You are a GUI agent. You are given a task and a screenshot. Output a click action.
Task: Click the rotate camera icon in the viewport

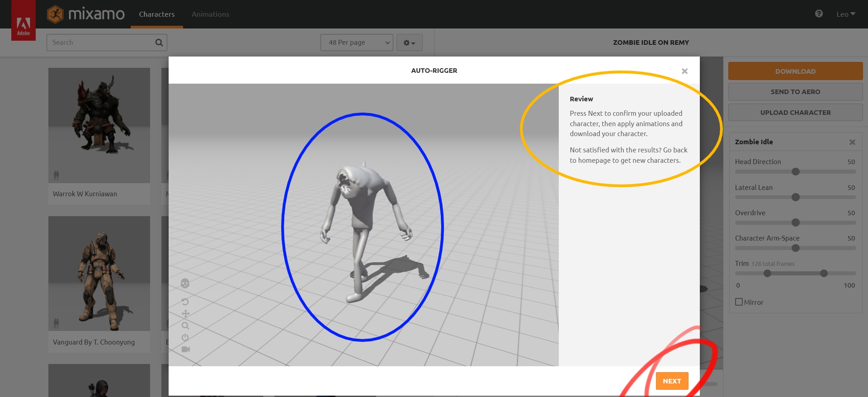click(185, 302)
